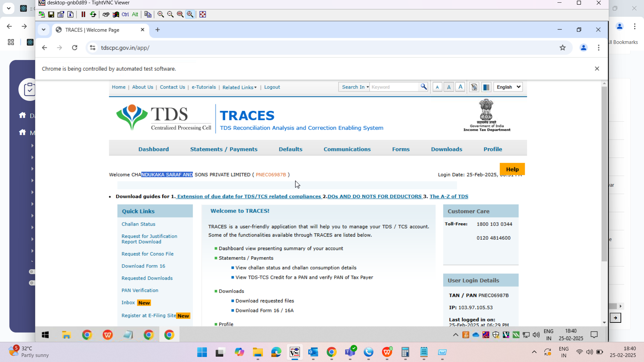Image resolution: width=644 pixels, height=362 pixels.
Task: Reload the tdscpc.gov.in page in remote Chrome
Action: pyautogui.click(x=74, y=48)
